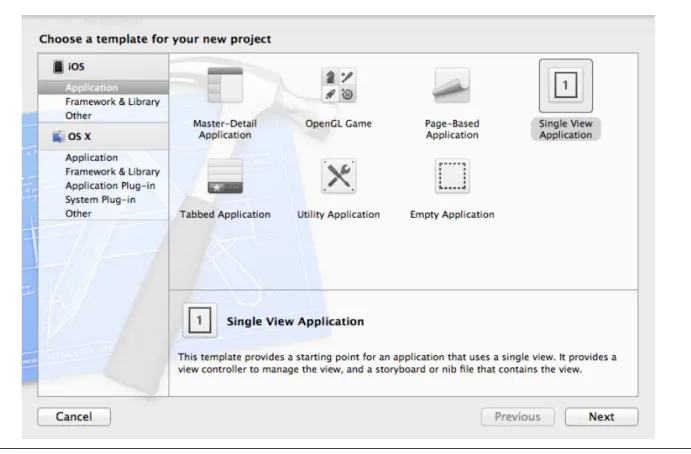Pick the Empty Application dashed icon
Viewport: 691px width, 454px height.
(x=452, y=176)
